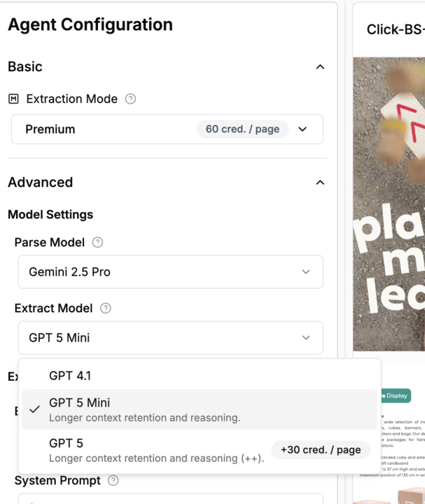The height and width of the screenshot is (504, 425).
Task: Collapse the Advanced section
Action: click(320, 183)
